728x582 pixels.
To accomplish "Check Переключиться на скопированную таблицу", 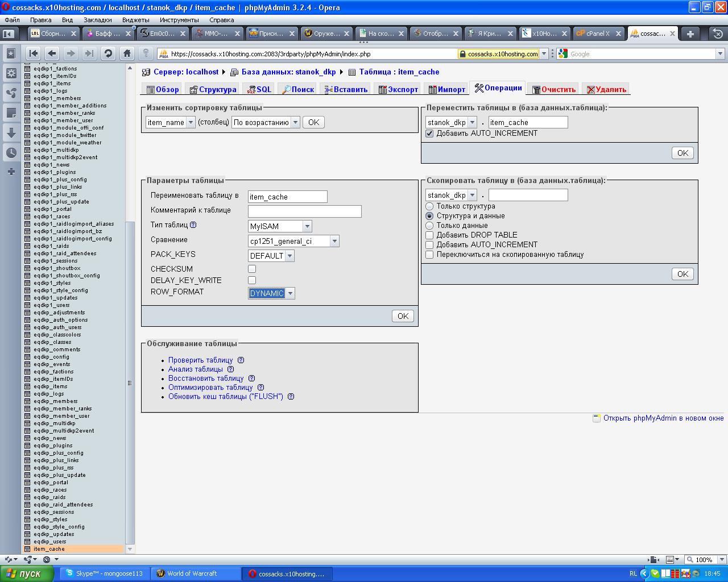I will pos(429,255).
